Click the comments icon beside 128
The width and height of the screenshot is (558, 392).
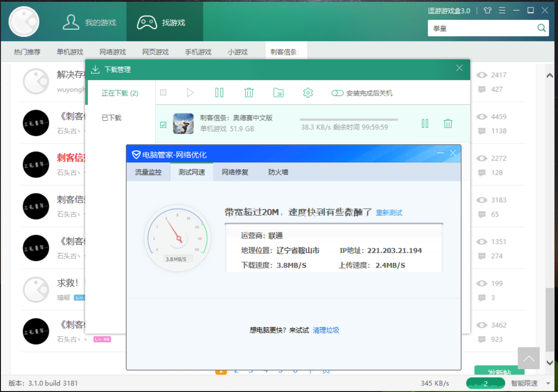[482, 173]
